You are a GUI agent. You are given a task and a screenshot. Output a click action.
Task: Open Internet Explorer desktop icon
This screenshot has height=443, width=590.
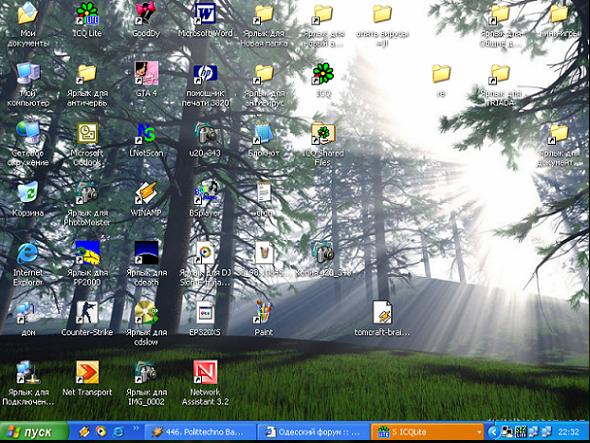(28, 252)
